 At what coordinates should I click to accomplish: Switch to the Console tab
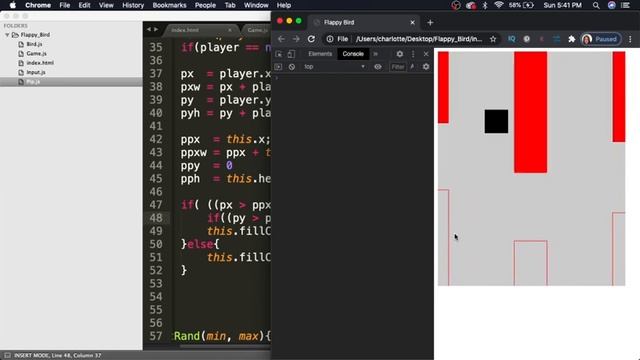(x=353, y=54)
